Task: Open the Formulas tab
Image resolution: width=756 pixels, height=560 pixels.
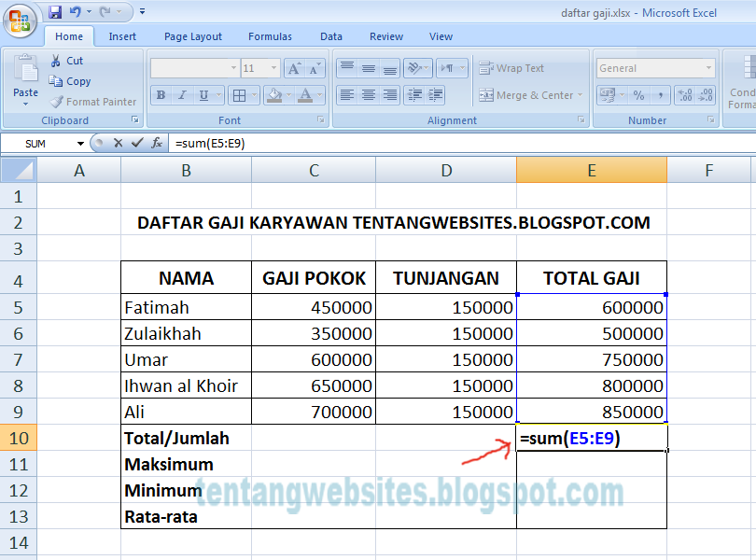Action: click(x=270, y=36)
